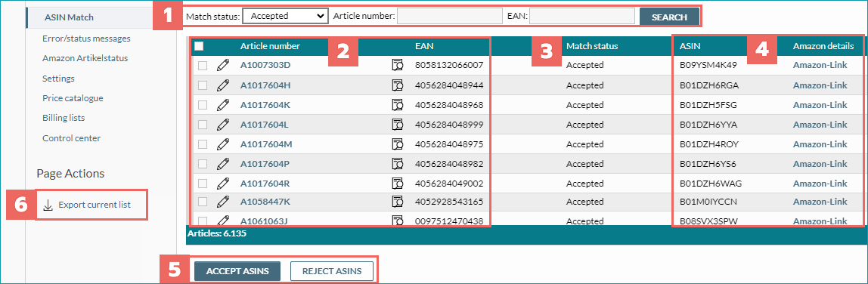
Task: Check the box for article A1017604L
Action: (x=203, y=125)
